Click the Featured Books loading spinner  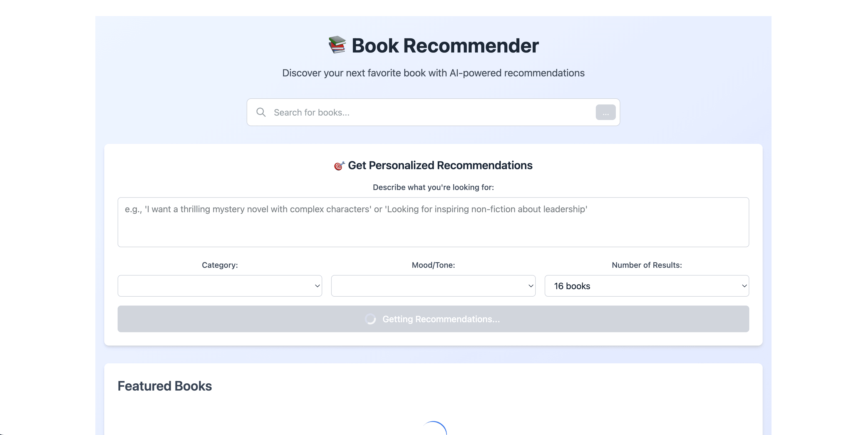click(434, 429)
